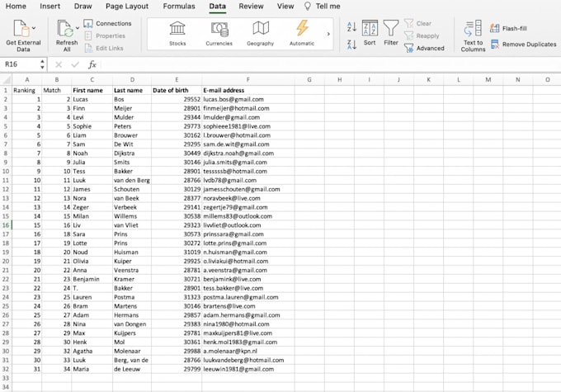Open Get External Data
The image size is (561, 392).
tap(23, 35)
